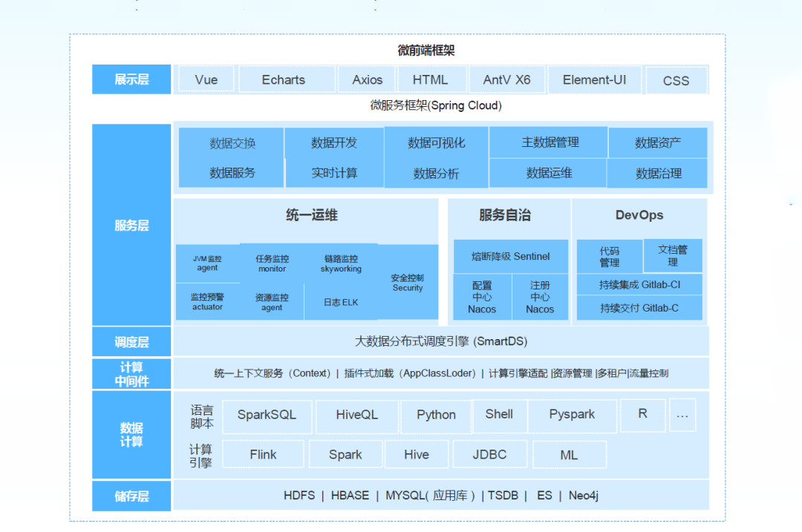
Task: Select the SparkSQL language script box
Action: pyautogui.click(x=267, y=416)
